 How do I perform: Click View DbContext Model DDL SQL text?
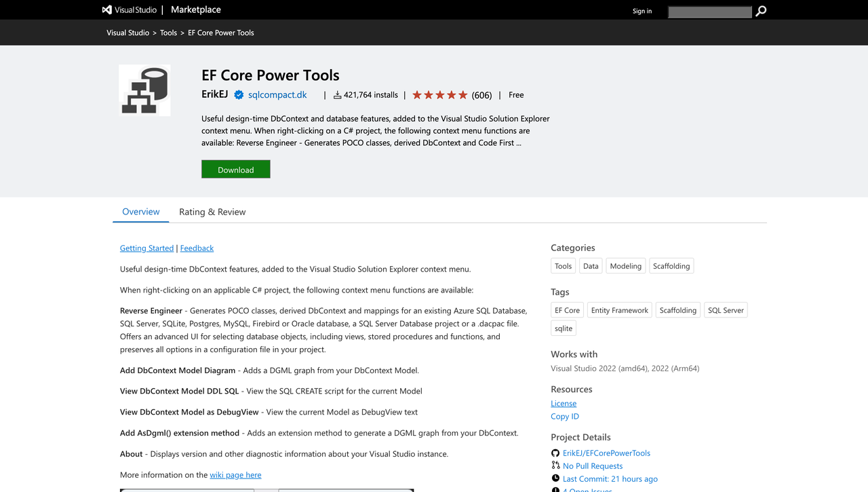pyautogui.click(x=180, y=391)
